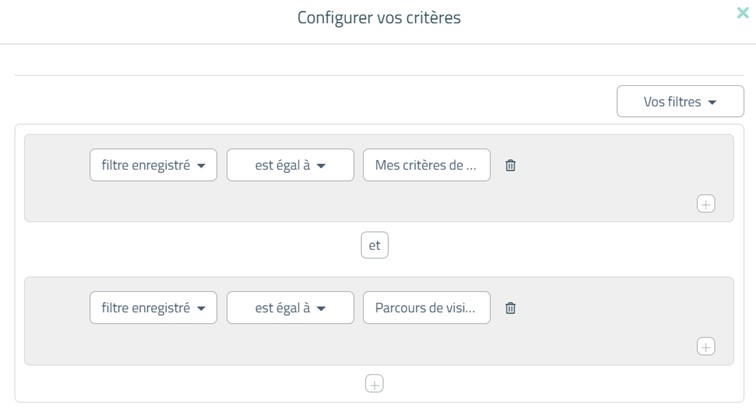Click the 'Configurer vos critères' dialog title
The height and width of the screenshot is (415, 756).
click(x=379, y=18)
